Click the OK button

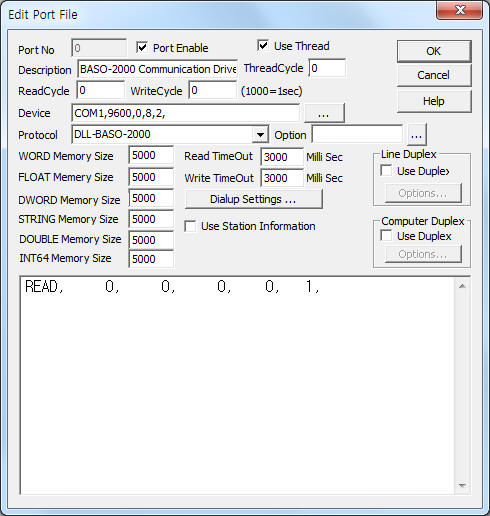pos(434,51)
